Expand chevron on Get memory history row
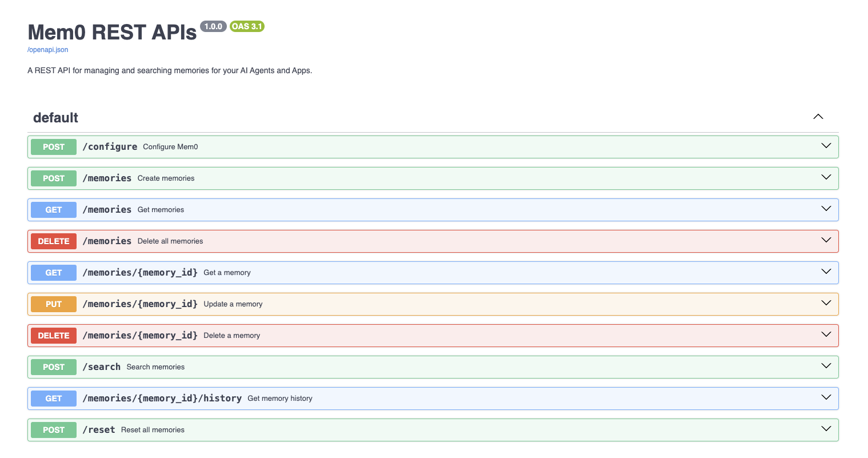868x458 pixels. pyautogui.click(x=826, y=397)
